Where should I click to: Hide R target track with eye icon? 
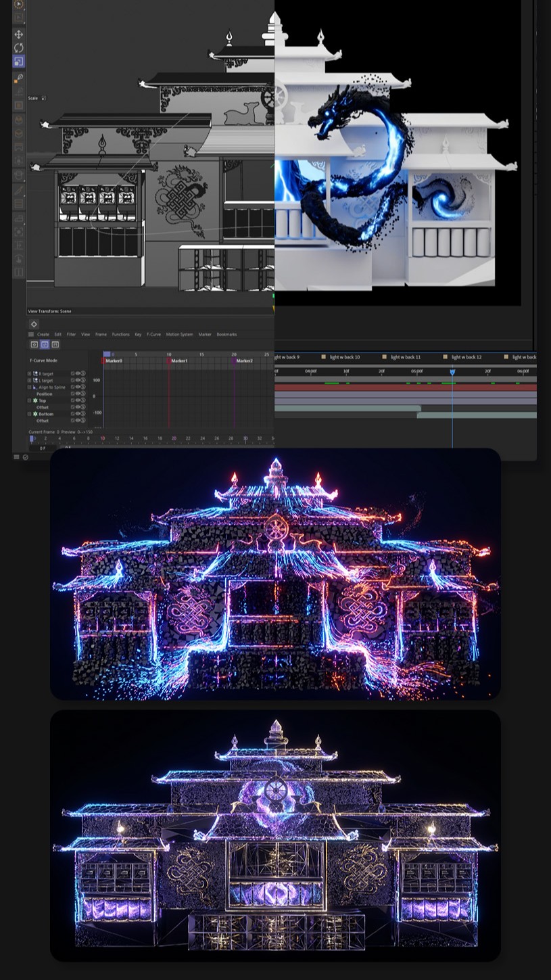pos(78,373)
